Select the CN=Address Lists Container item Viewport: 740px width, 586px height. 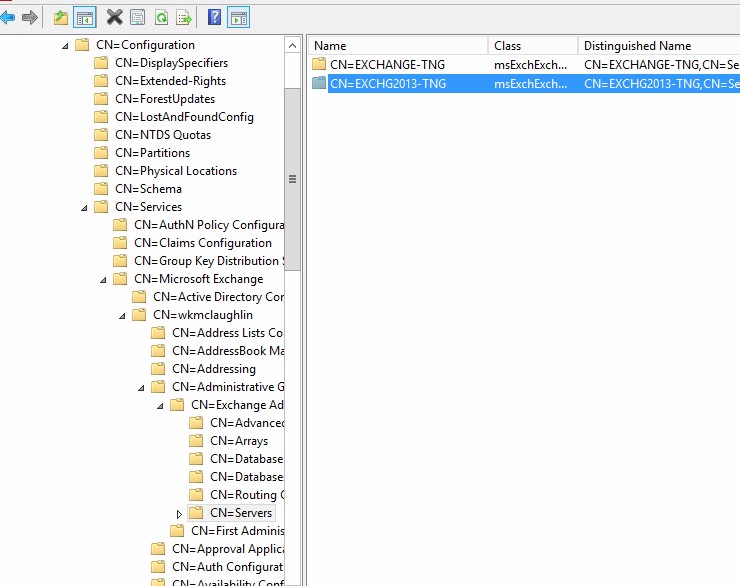(228, 333)
